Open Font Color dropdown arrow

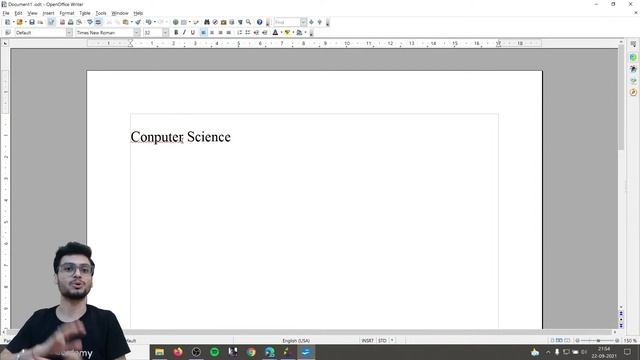[281, 33]
